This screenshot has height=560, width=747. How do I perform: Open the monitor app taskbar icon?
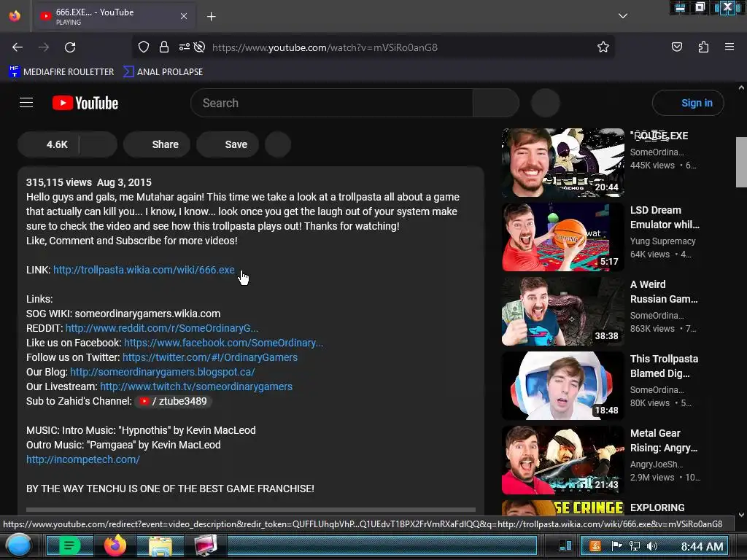tap(206, 545)
